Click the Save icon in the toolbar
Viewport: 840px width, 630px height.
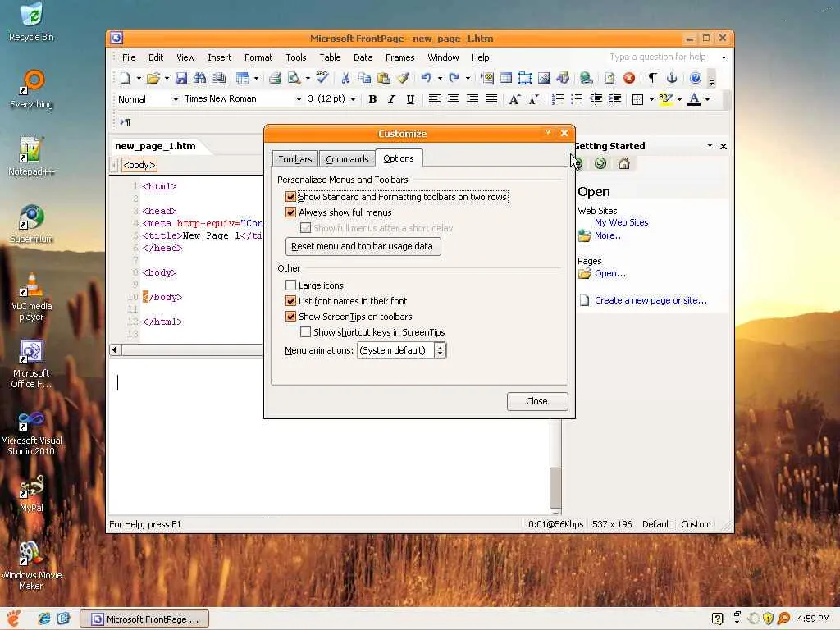click(x=181, y=78)
